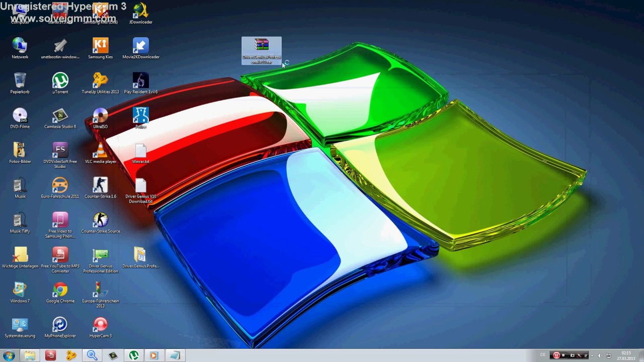The width and height of the screenshot is (644, 362).
Task: Launch Free YouTube to MP3 Converter
Action: pyautogui.click(x=60, y=260)
